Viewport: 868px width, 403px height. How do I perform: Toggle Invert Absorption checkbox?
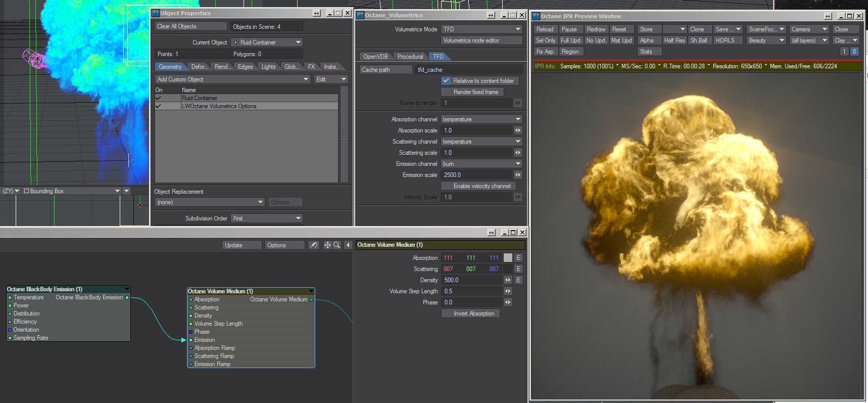447,314
